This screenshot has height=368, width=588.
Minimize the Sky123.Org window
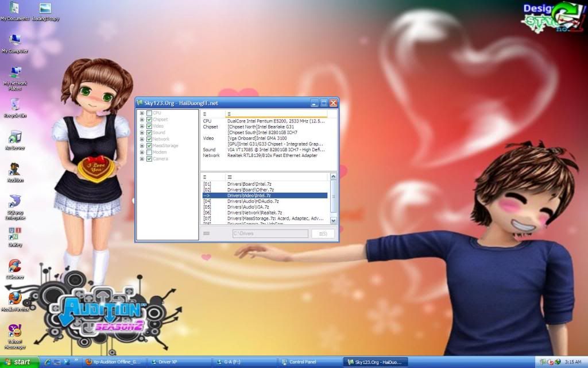click(315, 103)
